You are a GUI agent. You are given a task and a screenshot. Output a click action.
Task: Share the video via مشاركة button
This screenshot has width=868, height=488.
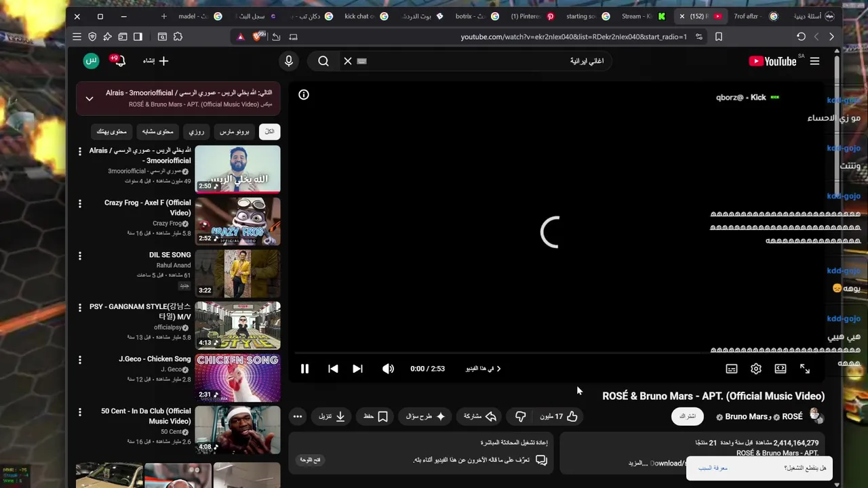481,416
